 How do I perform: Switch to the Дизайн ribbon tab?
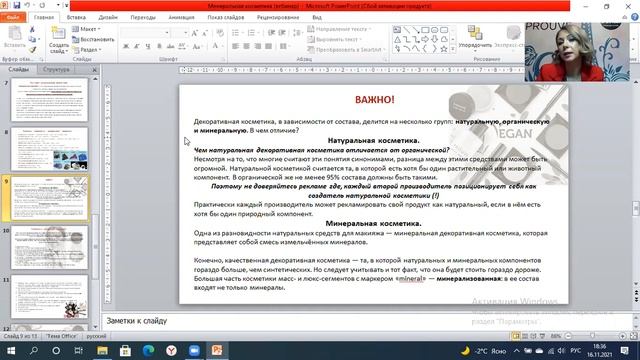[x=108, y=17]
